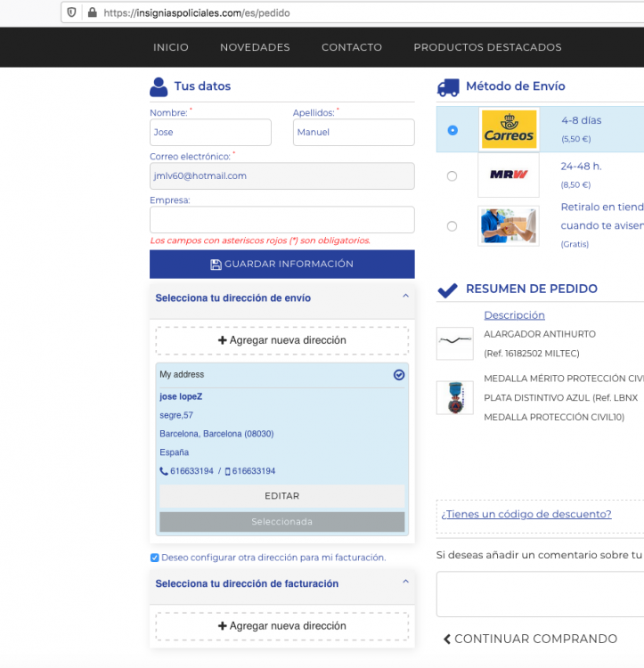
Task: Go to Inicio in the navigation bar
Action: [x=171, y=47]
